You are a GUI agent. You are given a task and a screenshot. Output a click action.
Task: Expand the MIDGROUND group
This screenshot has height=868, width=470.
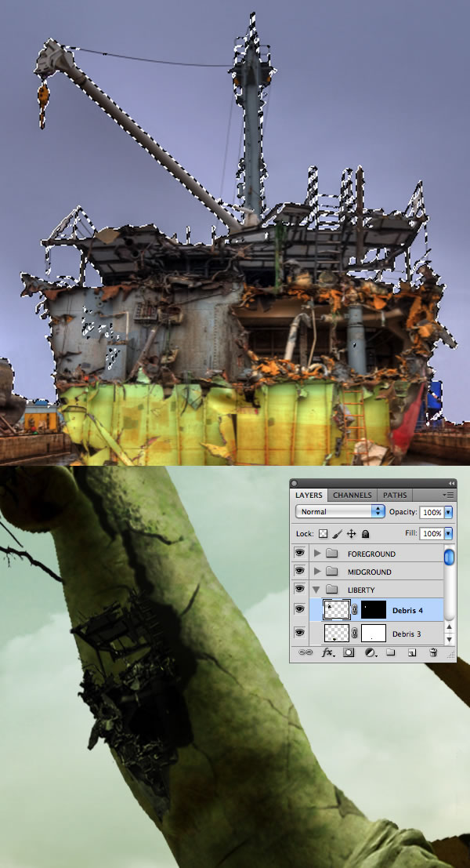click(316, 572)
